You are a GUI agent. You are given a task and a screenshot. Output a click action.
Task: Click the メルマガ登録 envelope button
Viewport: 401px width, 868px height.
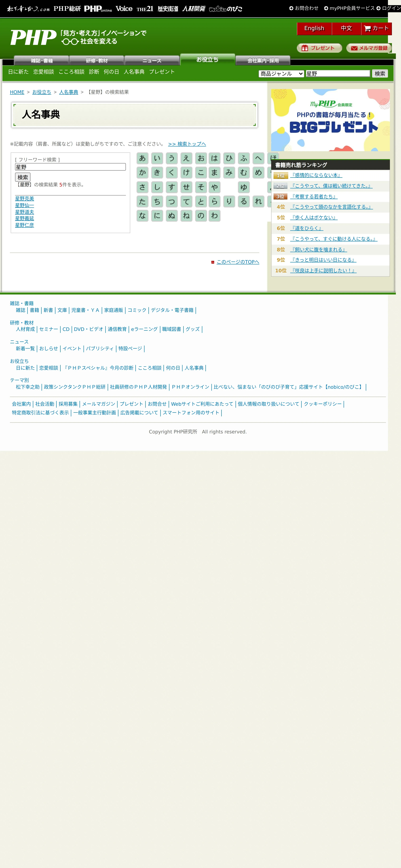[369, 48]
